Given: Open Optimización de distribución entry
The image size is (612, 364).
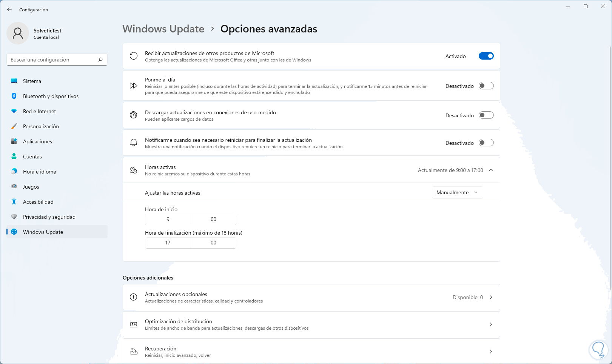Looking at the screenshot, I should [311, 324].
